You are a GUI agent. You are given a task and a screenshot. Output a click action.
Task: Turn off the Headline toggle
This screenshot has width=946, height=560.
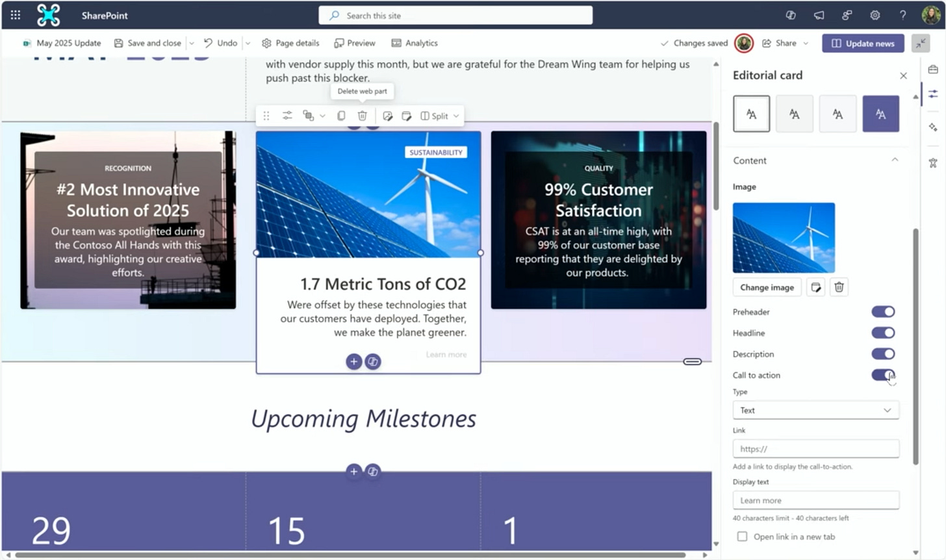(883, 333)
